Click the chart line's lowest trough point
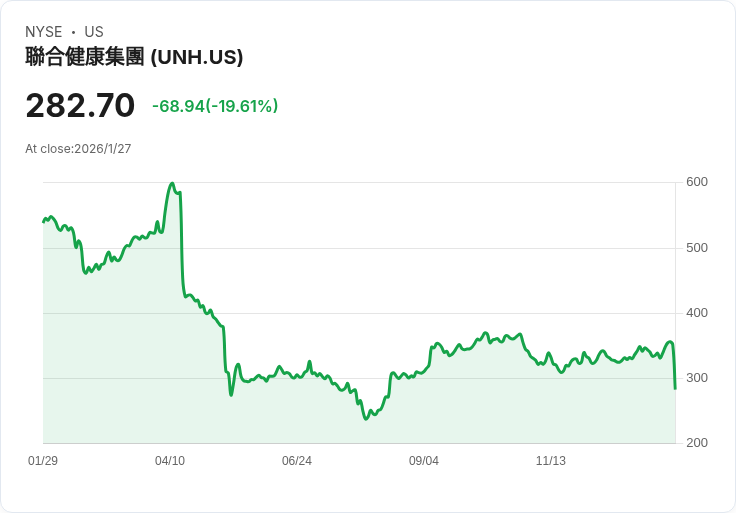 click(366, 418)
